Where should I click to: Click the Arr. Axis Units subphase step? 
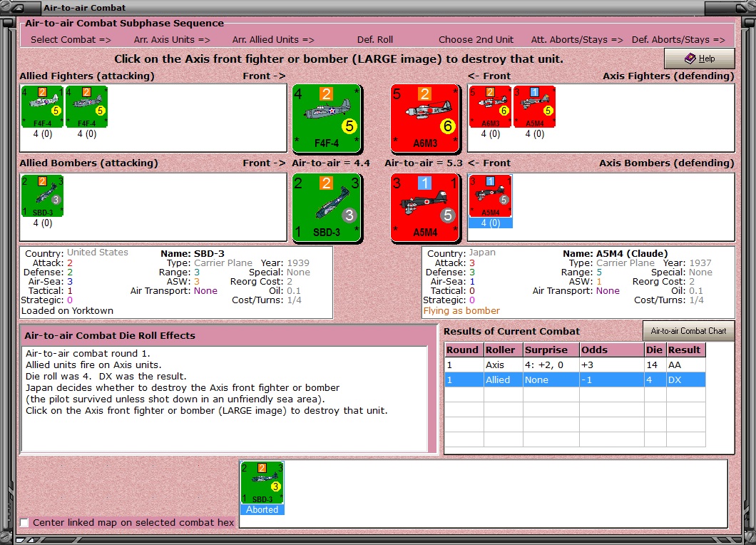[x=172, y=39]
